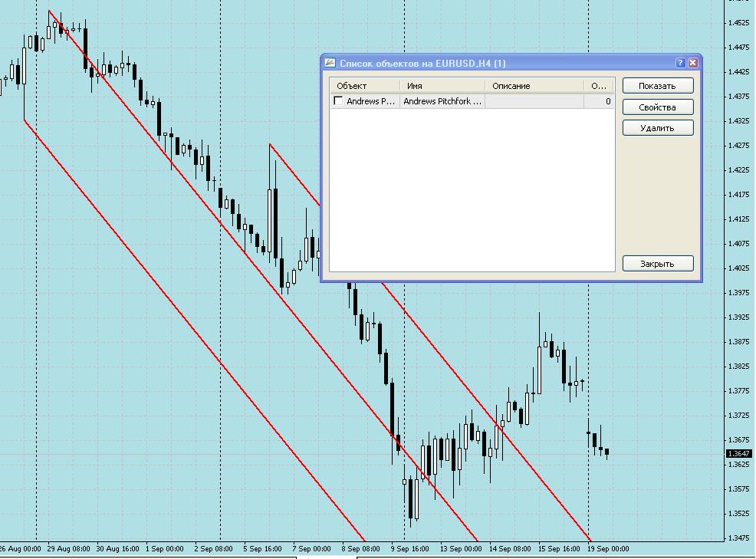Check the Andrews Pitchfork object checkbox
756x559 pixels.
[338, 100]
